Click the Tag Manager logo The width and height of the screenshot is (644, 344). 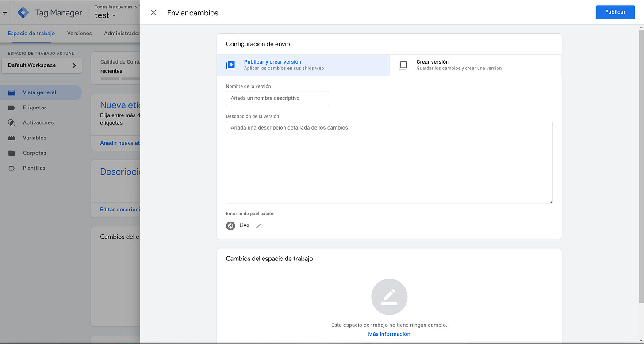coord(23,13)
